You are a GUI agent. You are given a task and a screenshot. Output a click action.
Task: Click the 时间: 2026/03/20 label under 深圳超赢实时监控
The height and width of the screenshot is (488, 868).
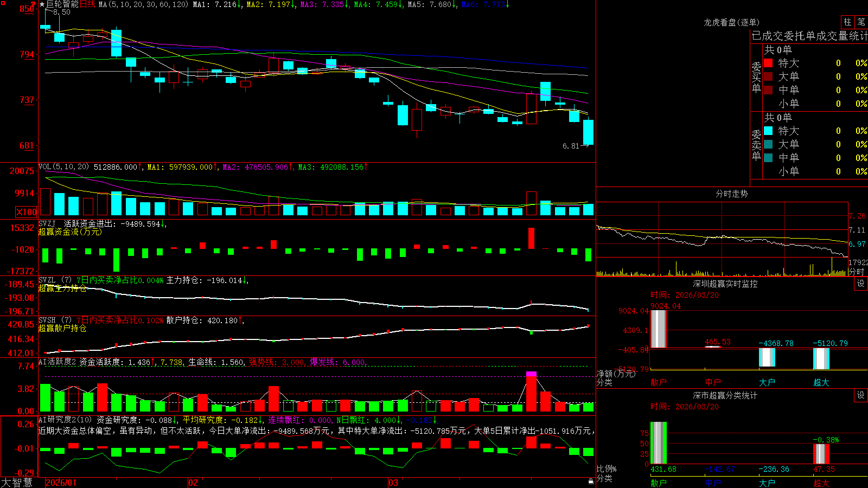click(684, 295)
